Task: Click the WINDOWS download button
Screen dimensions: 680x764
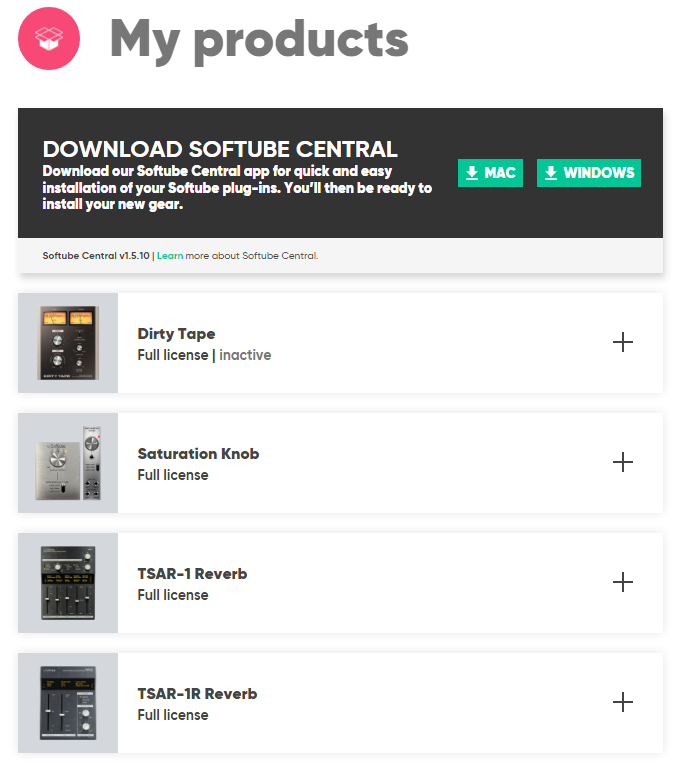Action: 589,173
